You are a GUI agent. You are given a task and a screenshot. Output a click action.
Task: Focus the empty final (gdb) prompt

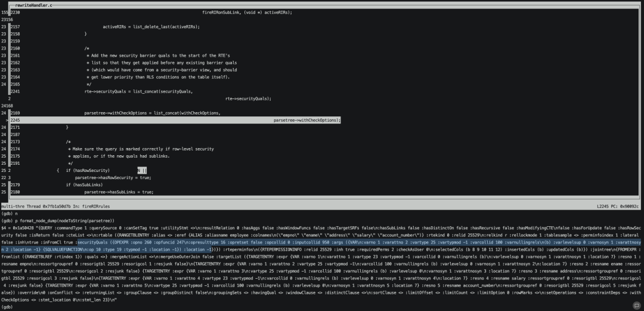tap(8, 307)
